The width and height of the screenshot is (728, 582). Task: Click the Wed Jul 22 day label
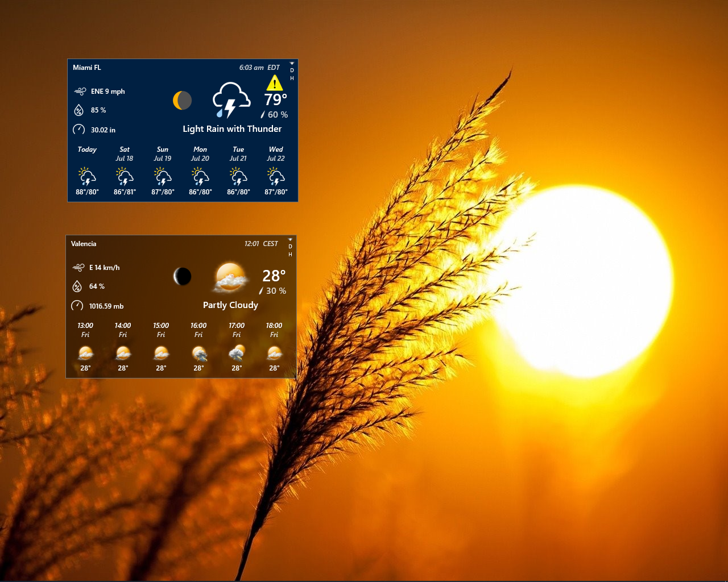[276, 154]
